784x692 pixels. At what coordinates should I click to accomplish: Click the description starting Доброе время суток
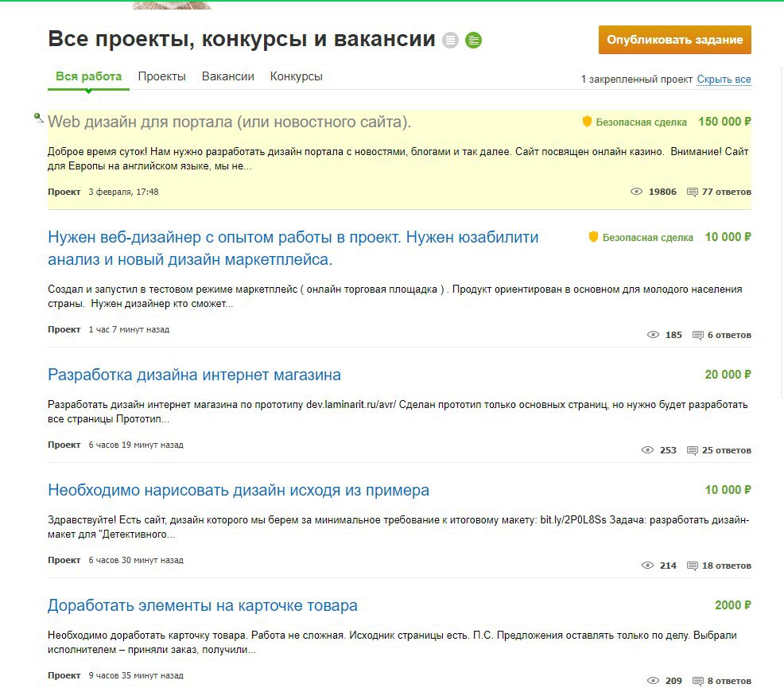tap(398, 158)
